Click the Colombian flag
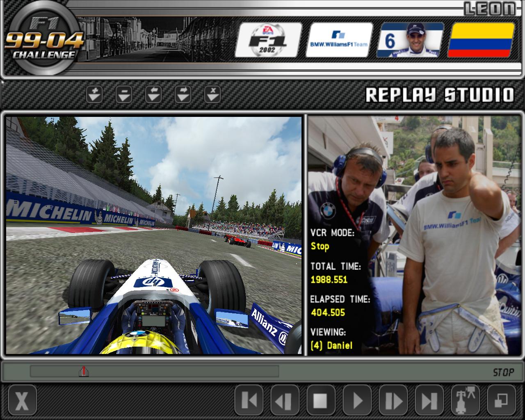 coord(481,40)
